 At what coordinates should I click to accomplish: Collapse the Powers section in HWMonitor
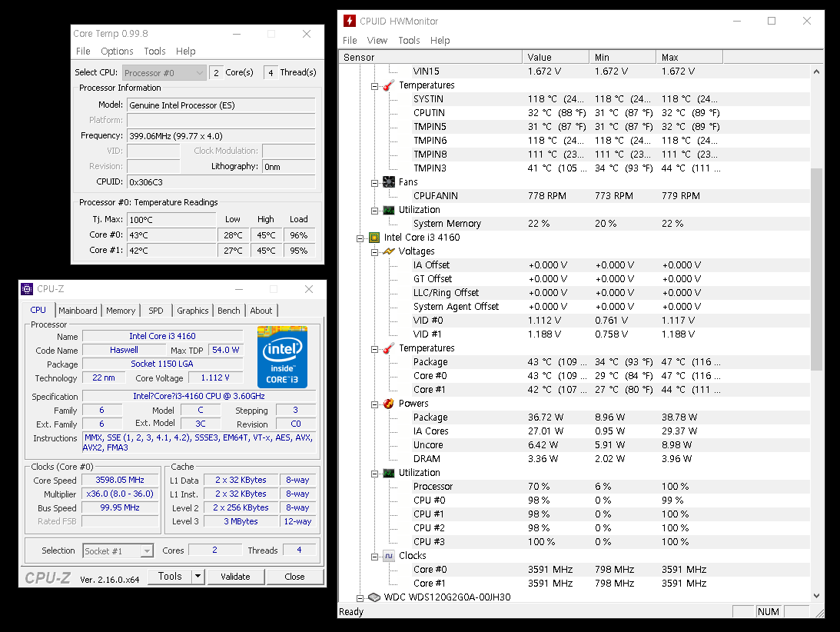375,404
